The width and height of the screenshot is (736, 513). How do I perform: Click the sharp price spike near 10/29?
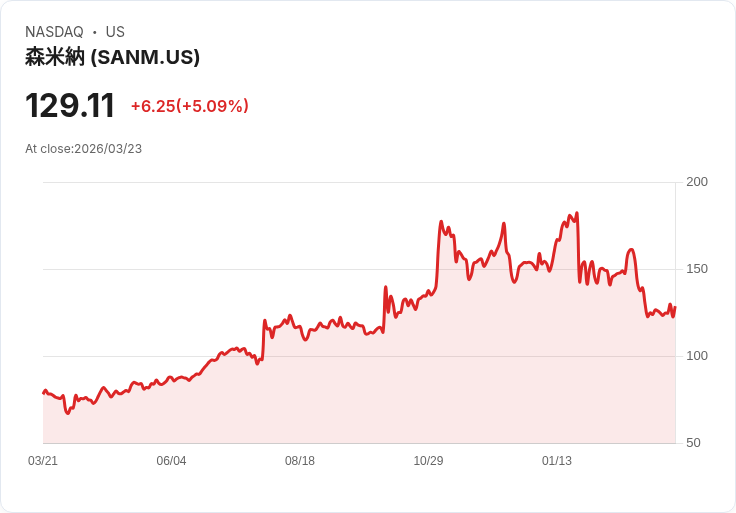click(x=441, y=221)
